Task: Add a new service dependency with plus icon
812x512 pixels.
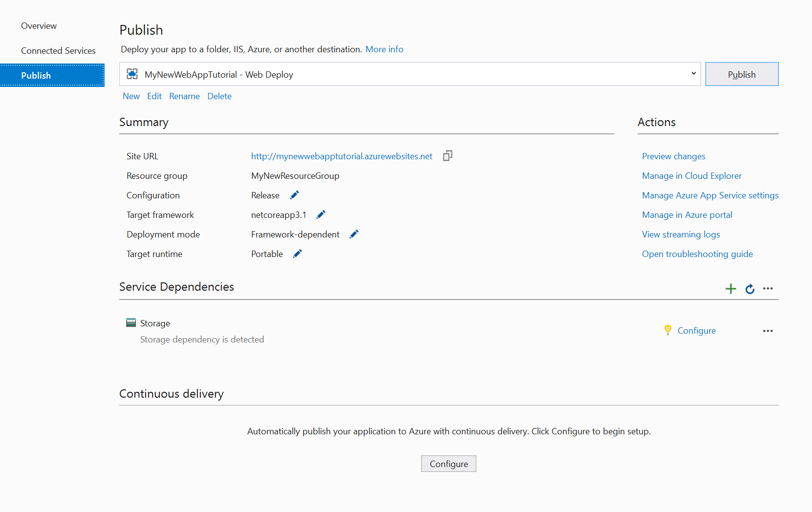Action: click(730, 288)
